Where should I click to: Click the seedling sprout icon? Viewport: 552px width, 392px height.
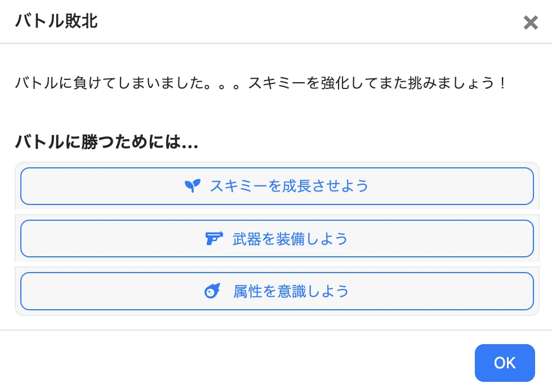click(x=193, y=186)
